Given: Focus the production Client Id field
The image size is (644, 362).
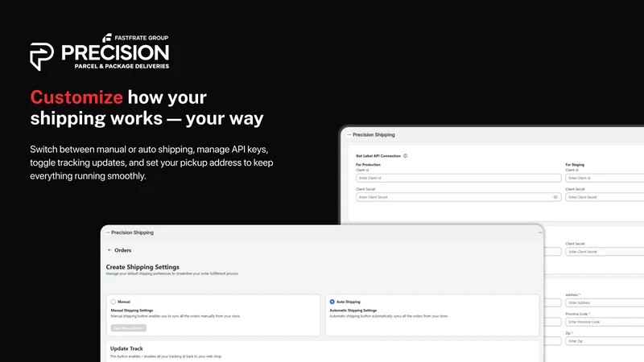Looking at the screenshot, I should (458, 178).
